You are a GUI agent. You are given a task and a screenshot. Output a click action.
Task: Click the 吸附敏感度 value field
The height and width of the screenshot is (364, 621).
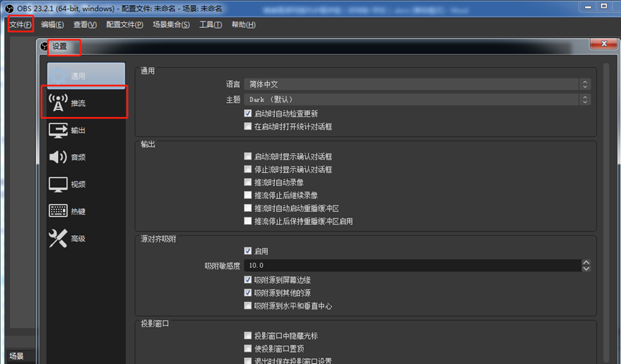coord(413,266)
